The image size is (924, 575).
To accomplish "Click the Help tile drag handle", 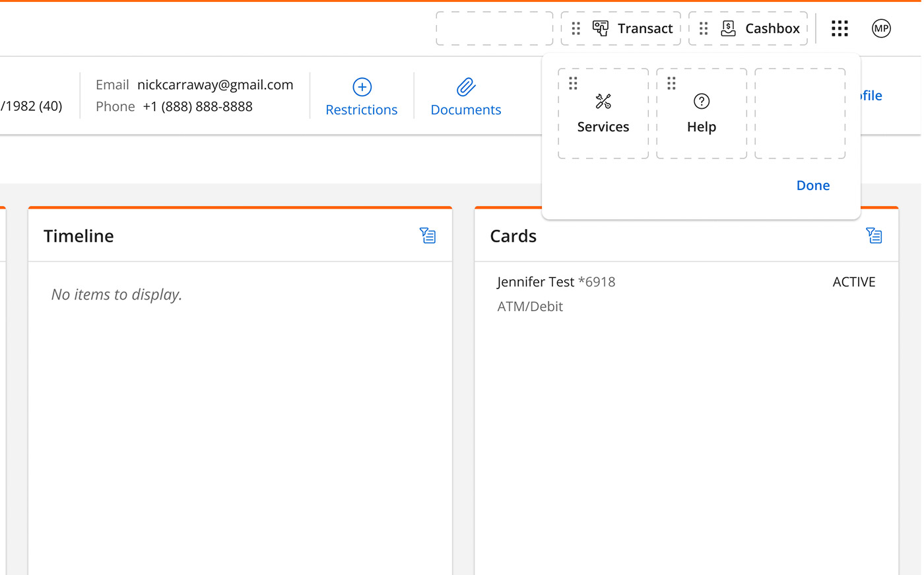I will pyautogui.click(x=671, y=83).
